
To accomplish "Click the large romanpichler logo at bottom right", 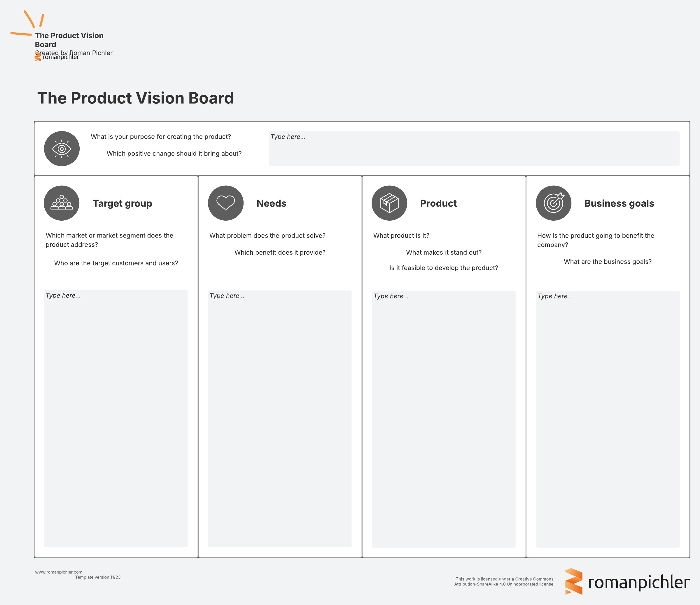I will coord(627,582).
